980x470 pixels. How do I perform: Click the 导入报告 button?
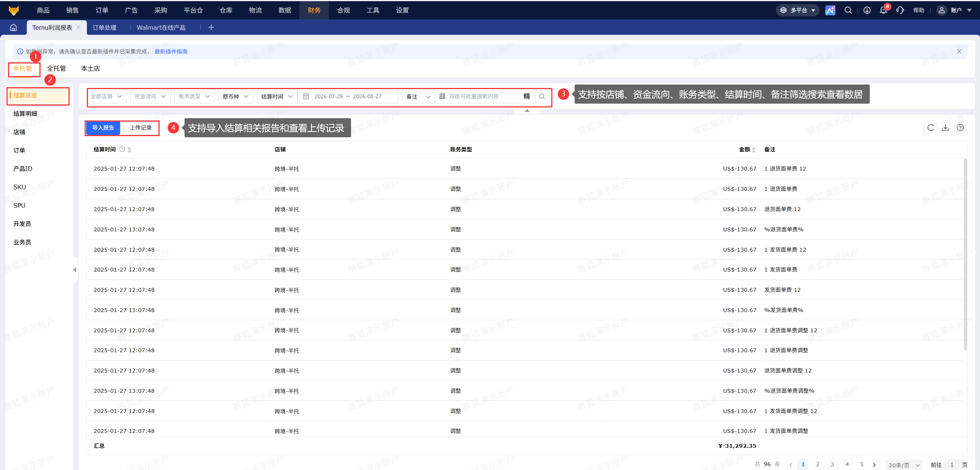pyautogui.click(x=103, y=128)
